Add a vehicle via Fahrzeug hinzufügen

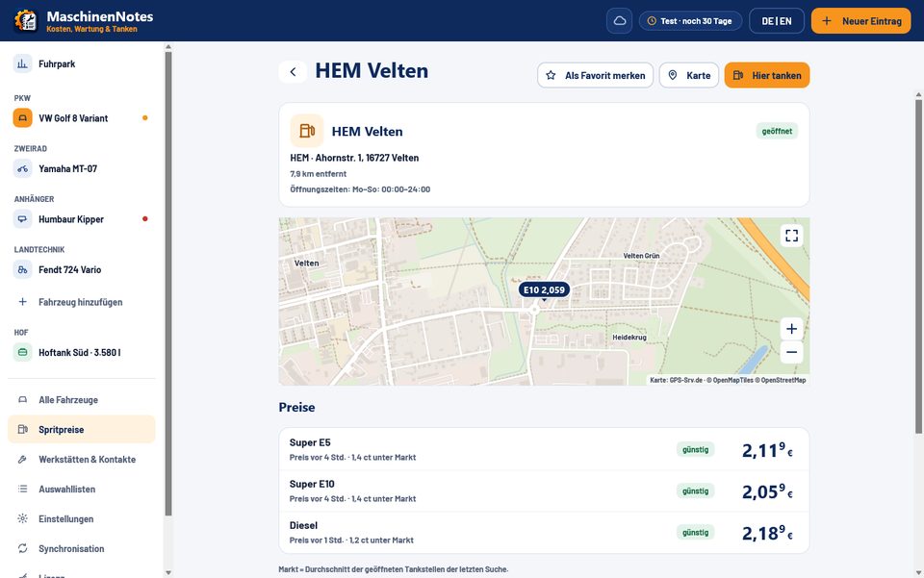tap(81, 302)
